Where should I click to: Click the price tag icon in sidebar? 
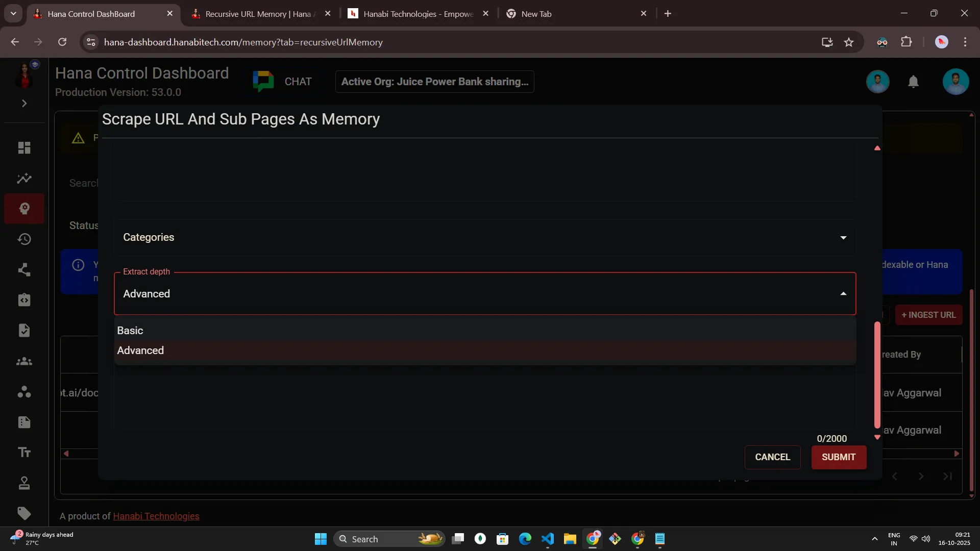[24, 513]
